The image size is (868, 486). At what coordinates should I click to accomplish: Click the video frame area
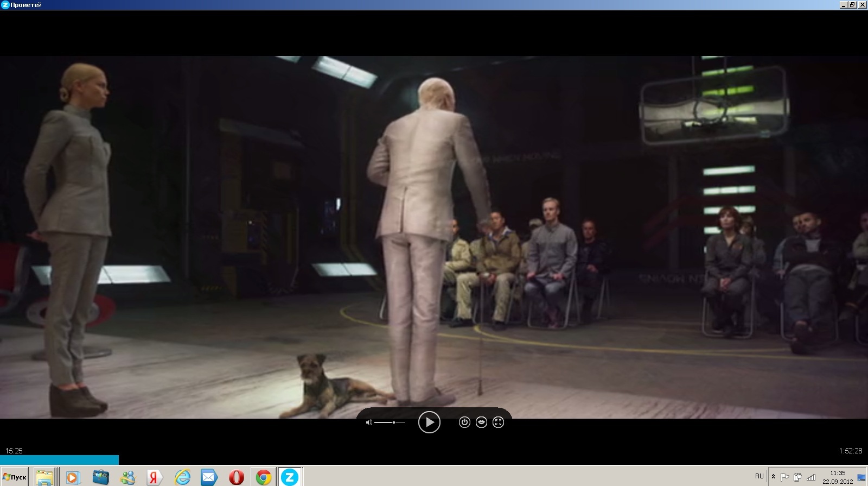click(x=434, y=237)
